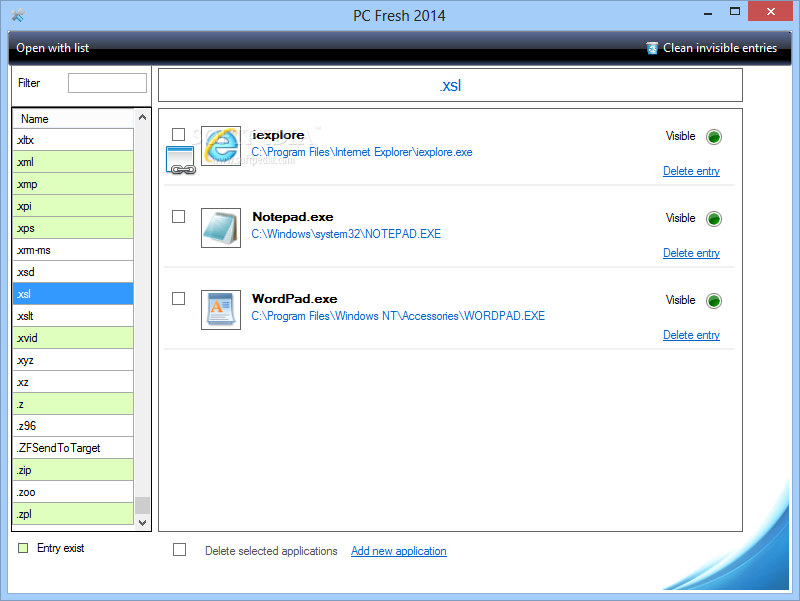The width and height of the screenshot is (800, 601).
Task: Select the .xpi extension
Action: point(73,206)
